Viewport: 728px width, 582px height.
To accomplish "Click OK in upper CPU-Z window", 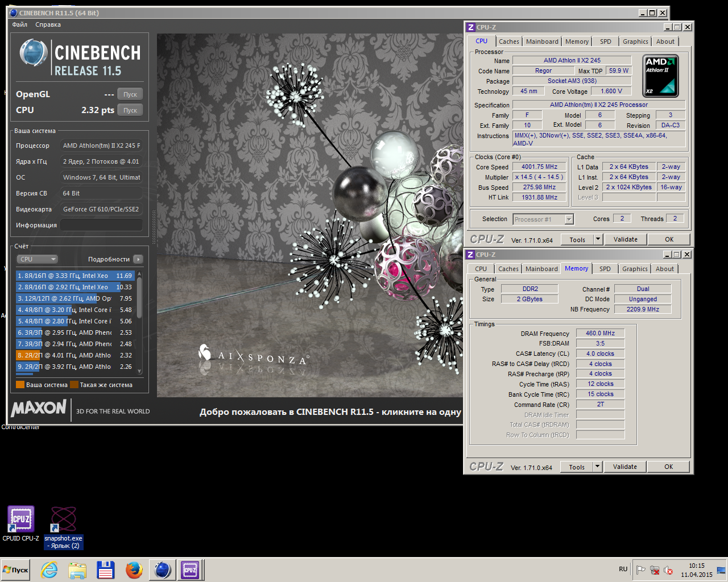I will tap(669, 239).
